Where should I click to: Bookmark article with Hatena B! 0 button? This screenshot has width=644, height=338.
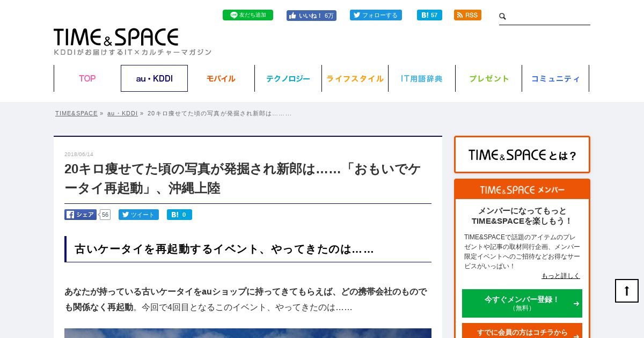point(179,215)
